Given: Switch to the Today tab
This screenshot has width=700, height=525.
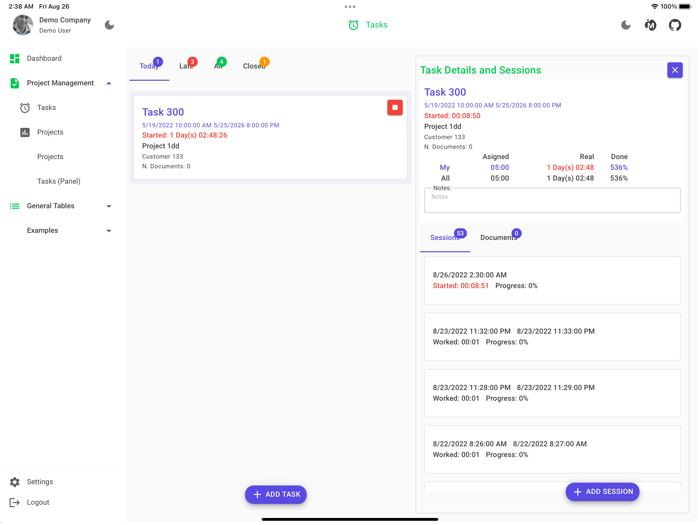Looking at the screenshot, I should (149, 66).
